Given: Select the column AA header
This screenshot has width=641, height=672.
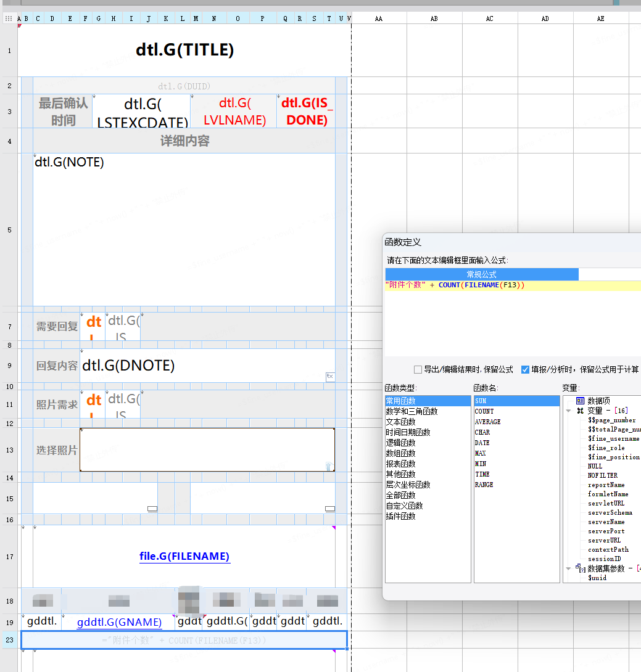Looking at the screenshot, I should pyautogui.click(x=379, y=18).
